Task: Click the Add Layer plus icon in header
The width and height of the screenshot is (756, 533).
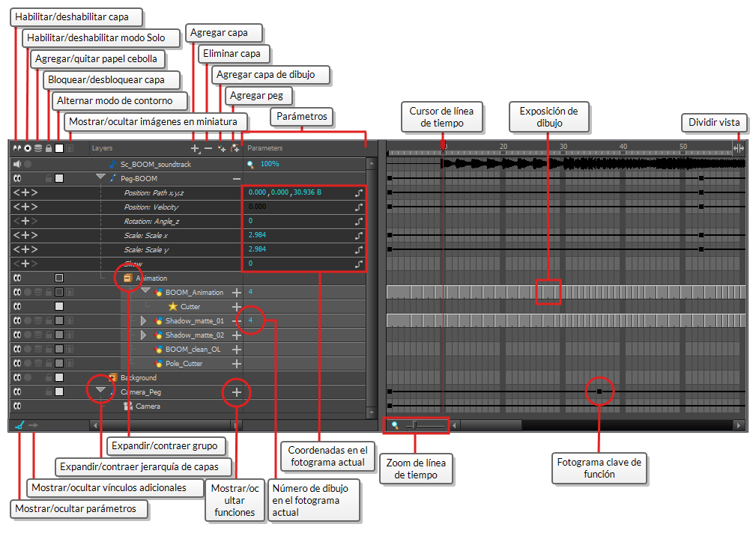Action: pyautogui.click(x=196, y=148)
